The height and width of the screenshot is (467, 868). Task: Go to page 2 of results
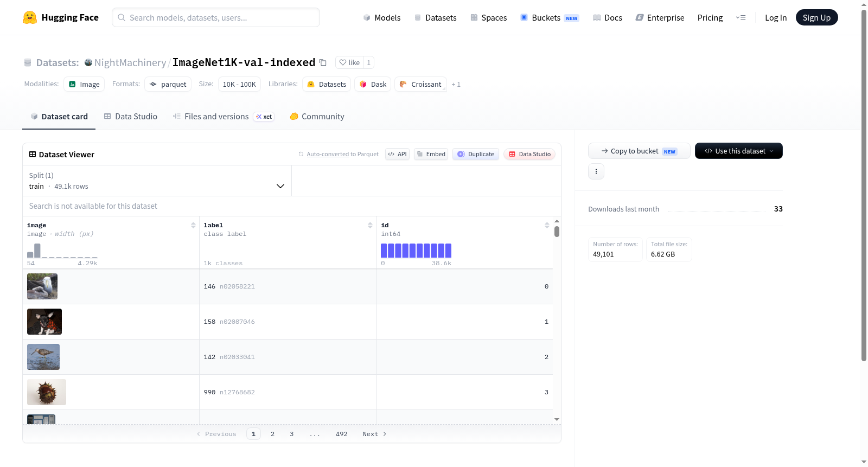click(x=272, y=434)
